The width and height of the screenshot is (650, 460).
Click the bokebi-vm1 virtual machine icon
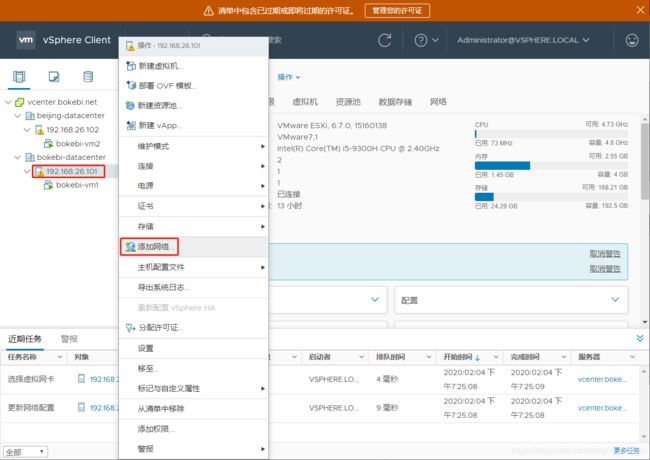(49, 185)
